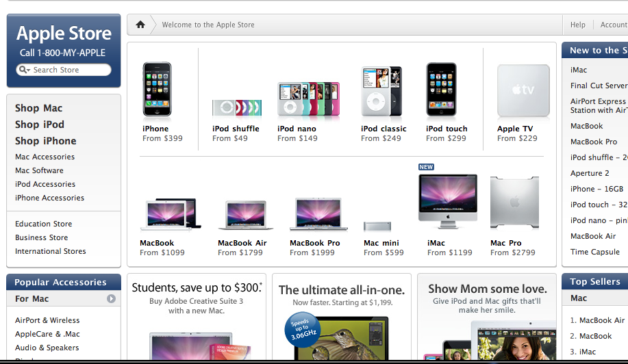Viewport: 628px width, 364px height.
Task: Select the Apple TV product image
Action: pyautogui.click(x=523, y=91)
